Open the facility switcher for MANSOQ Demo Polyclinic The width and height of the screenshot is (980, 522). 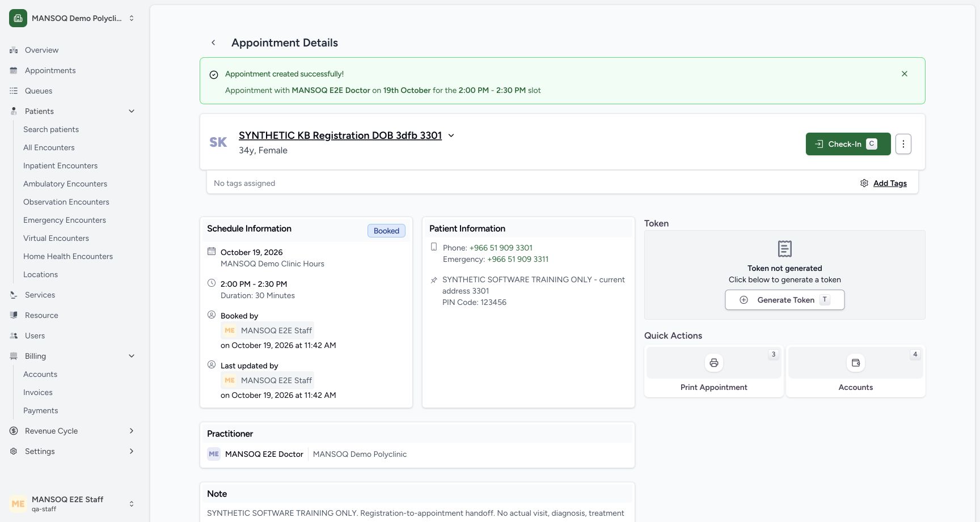click(73, 18)
